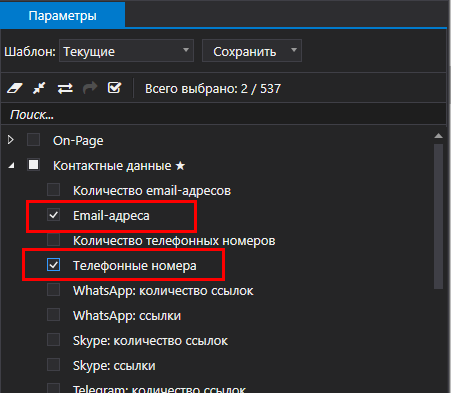Click the Шаблон: label
The image size is (451, 393).
30,51
